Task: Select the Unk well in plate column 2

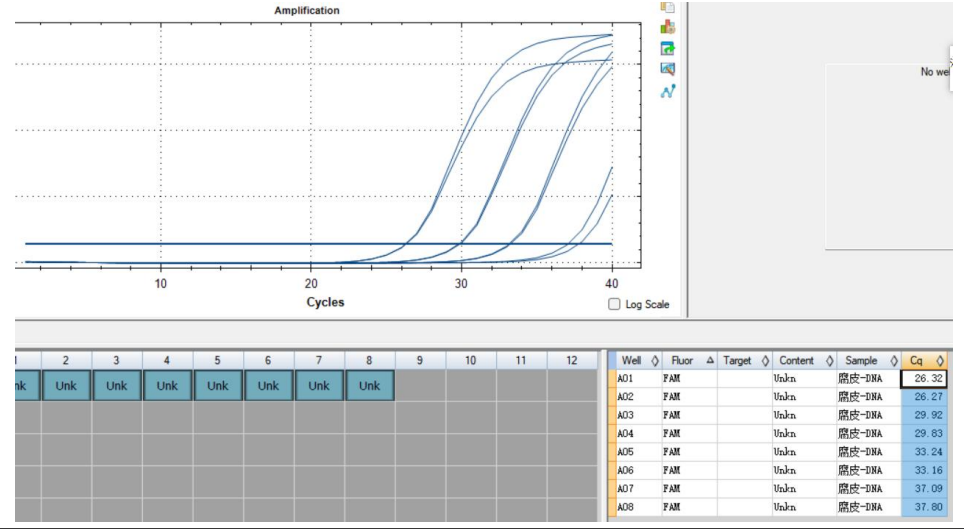Action: tap(66, 386)
